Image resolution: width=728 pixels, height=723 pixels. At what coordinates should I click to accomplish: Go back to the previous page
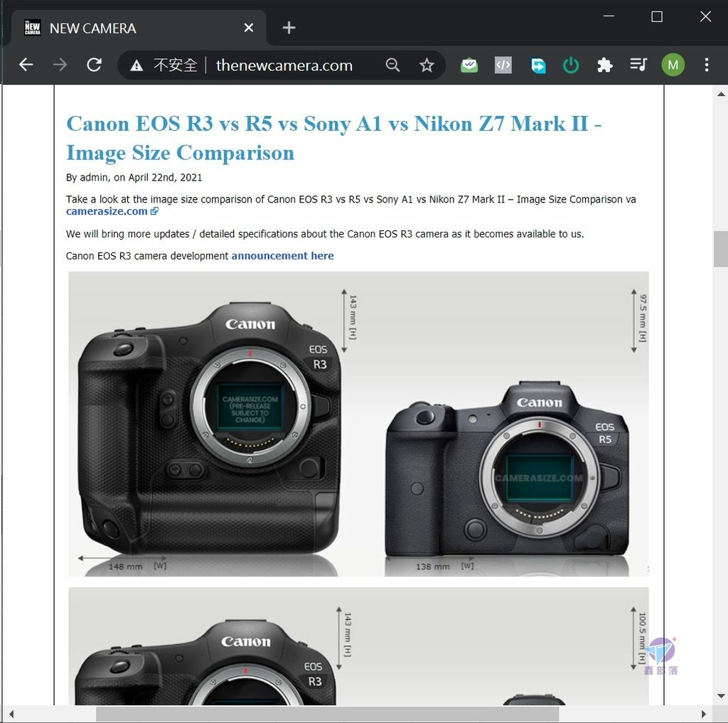(x=26, y=65)
